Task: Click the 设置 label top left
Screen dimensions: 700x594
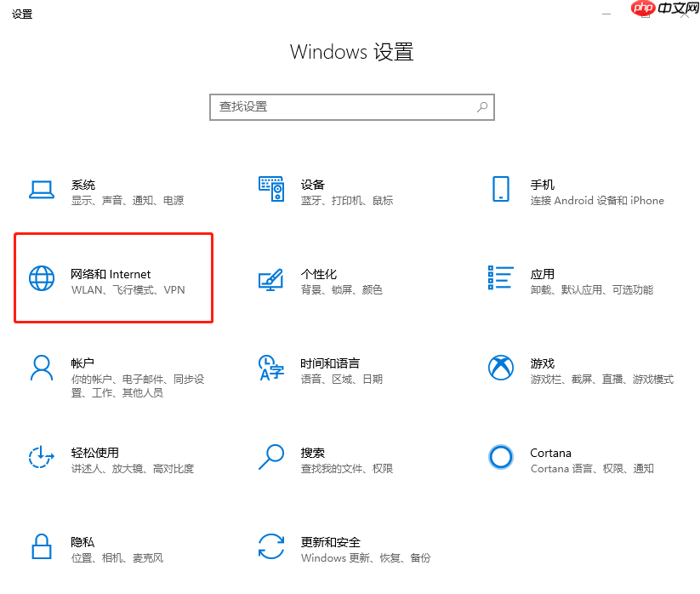Action: [22, 14]
